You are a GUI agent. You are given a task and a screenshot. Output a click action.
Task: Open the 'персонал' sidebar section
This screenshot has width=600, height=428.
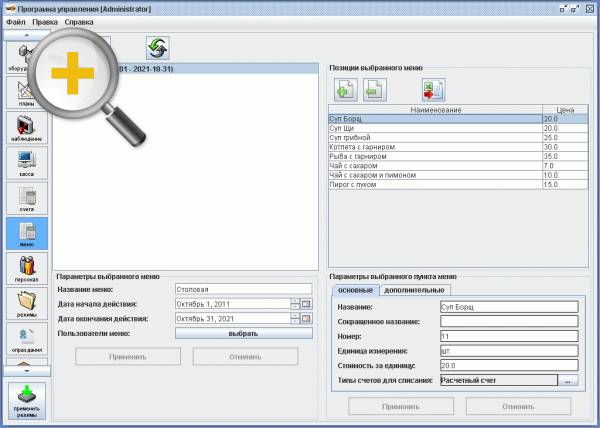tap(26, 268)
